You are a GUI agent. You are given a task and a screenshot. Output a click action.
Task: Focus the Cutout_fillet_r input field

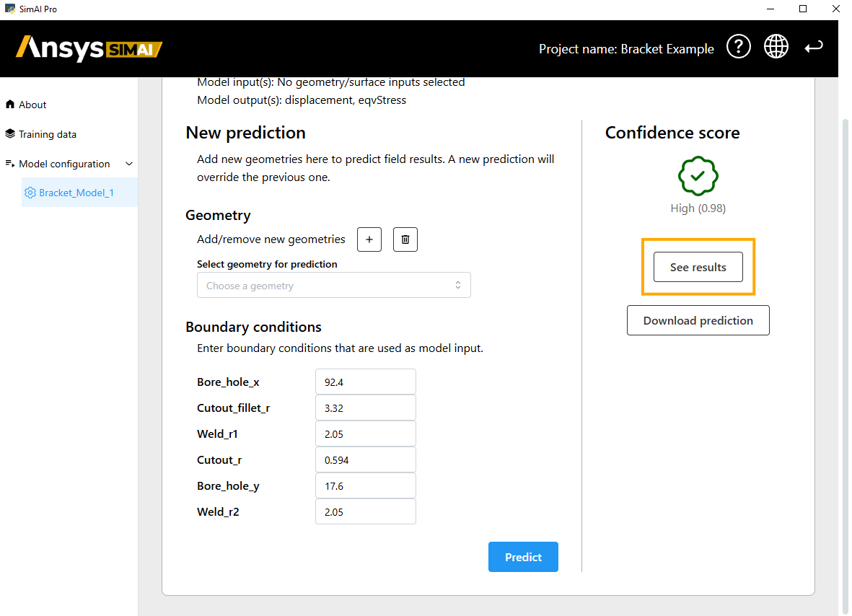tap(365, 408)
